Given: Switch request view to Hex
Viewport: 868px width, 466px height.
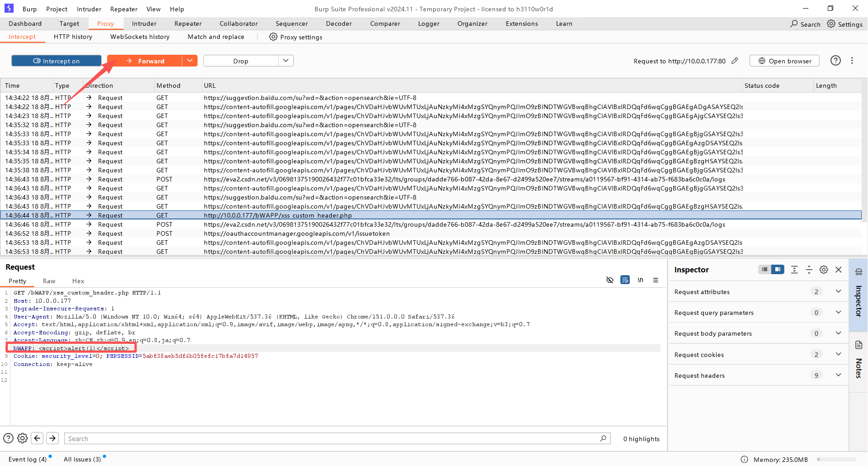Looking at the screenshot, I should pyautogui.click(x=78, y=281).
